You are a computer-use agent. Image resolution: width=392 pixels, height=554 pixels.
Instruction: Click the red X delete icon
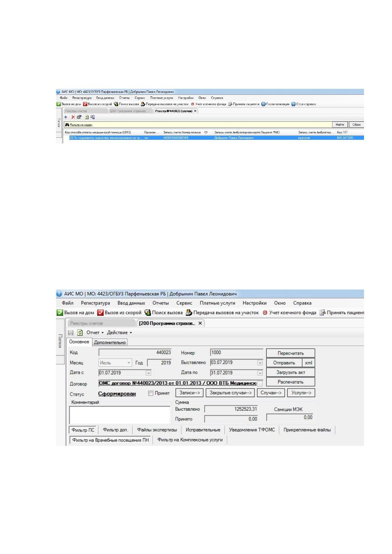click(73, 117)
